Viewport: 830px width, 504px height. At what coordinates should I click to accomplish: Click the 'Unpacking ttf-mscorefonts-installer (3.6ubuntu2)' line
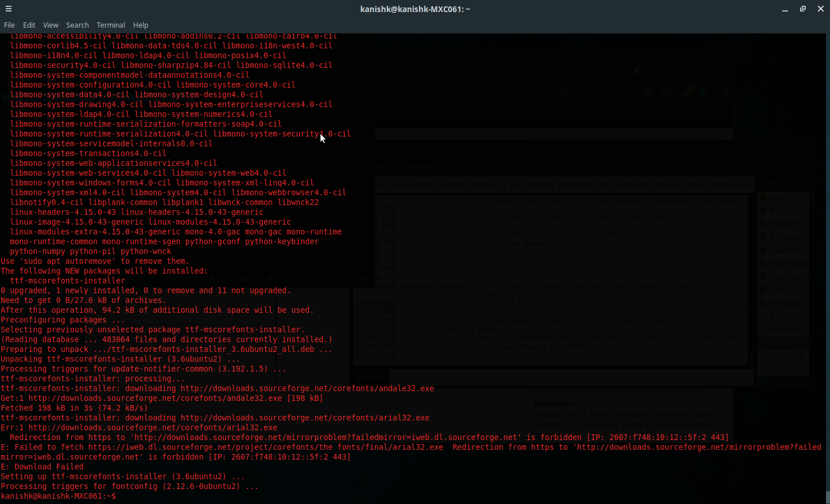coord(120,359)
